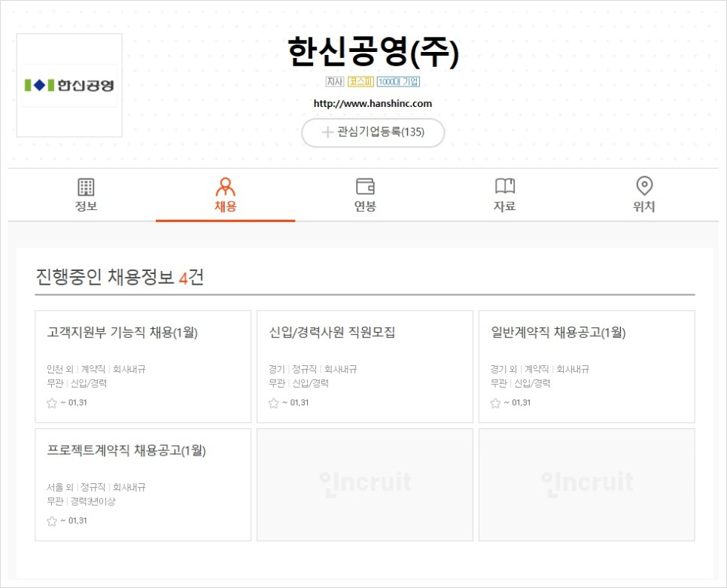Click the 코스피 badge

(x=360, y=81)
